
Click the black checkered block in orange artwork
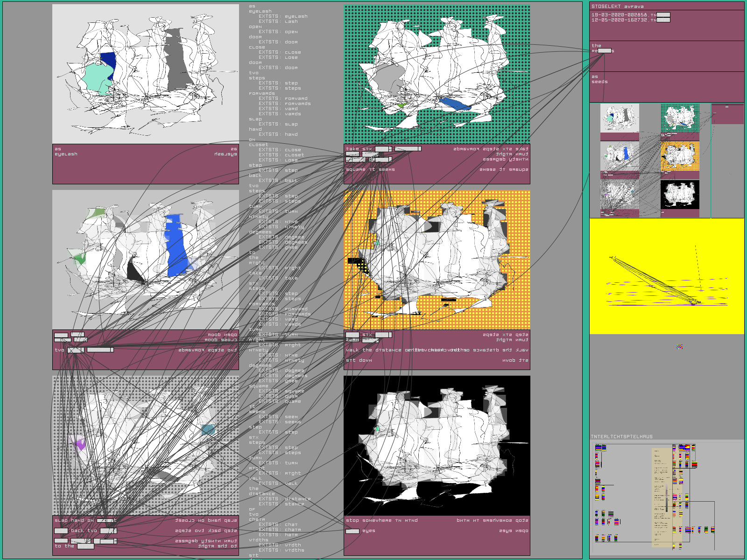point(359,265)
